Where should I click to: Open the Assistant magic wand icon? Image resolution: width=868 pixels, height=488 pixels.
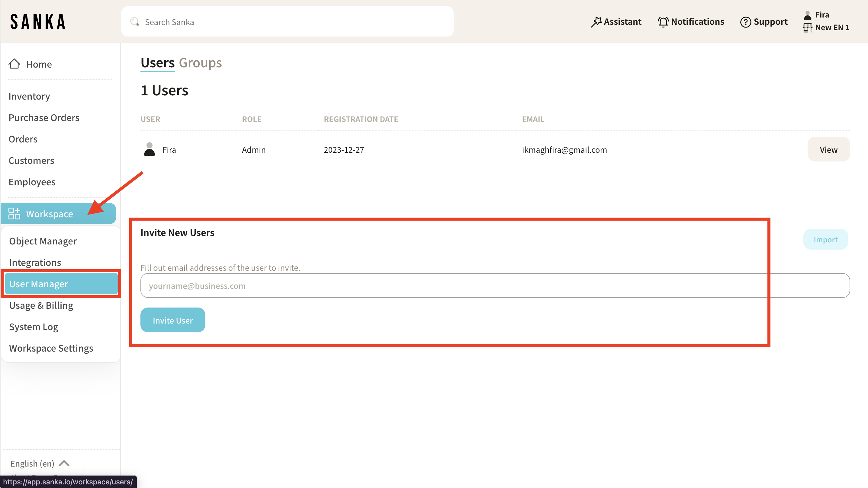pos(596,22)
